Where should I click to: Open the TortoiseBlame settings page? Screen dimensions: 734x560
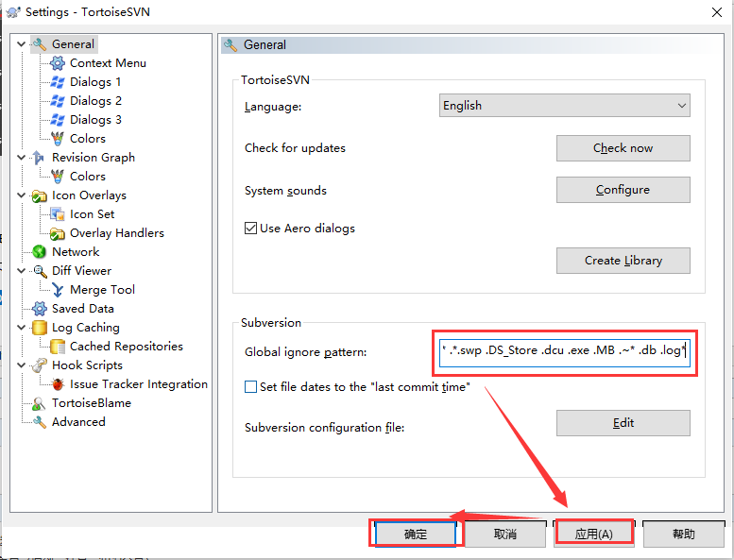[x=92, y=403]
